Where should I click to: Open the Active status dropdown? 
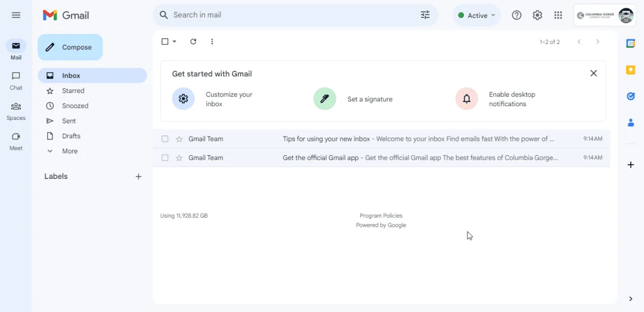(477, 15)
